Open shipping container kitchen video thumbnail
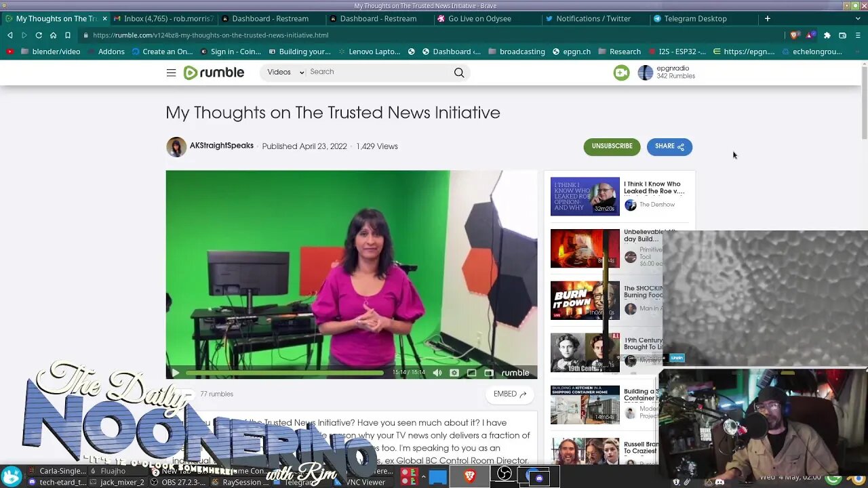 coord(585,405)
